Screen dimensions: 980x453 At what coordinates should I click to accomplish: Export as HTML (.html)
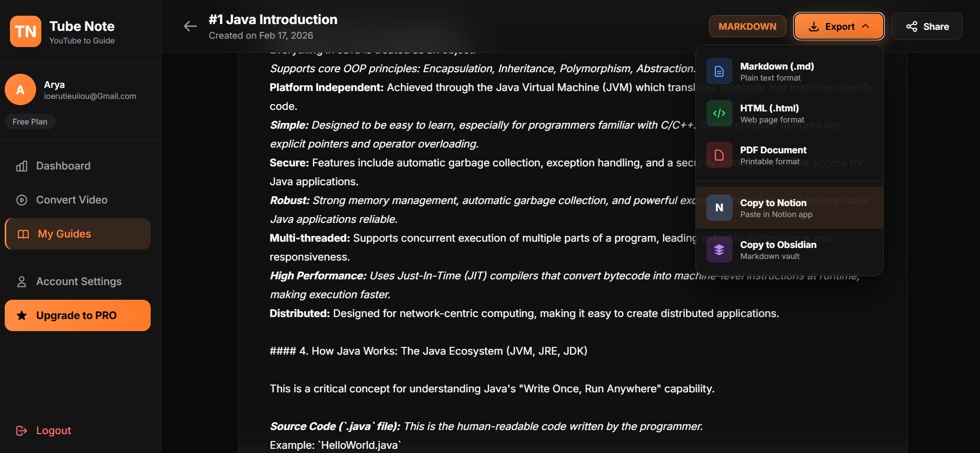[x=790, y=113]
